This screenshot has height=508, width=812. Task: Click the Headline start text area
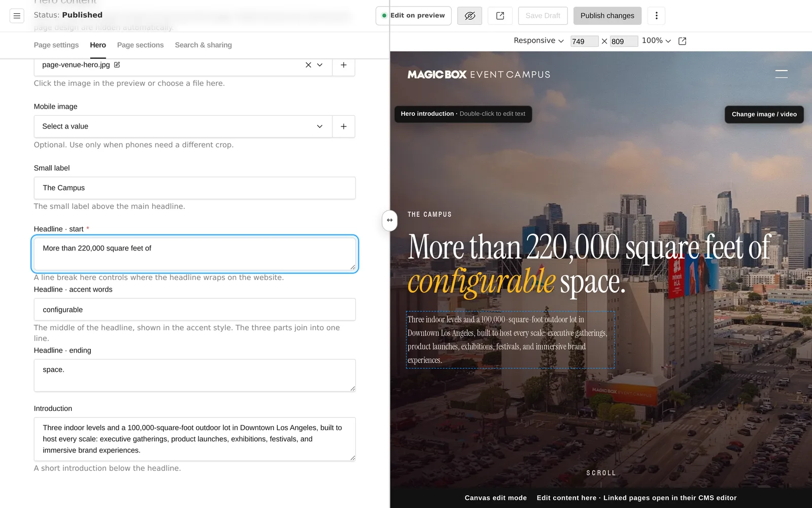[194, 254]
